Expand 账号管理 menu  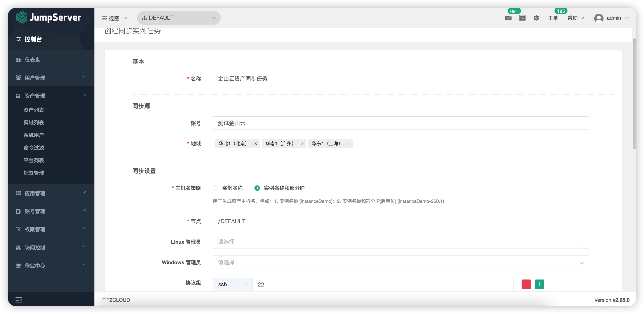[x=51, y=211]
